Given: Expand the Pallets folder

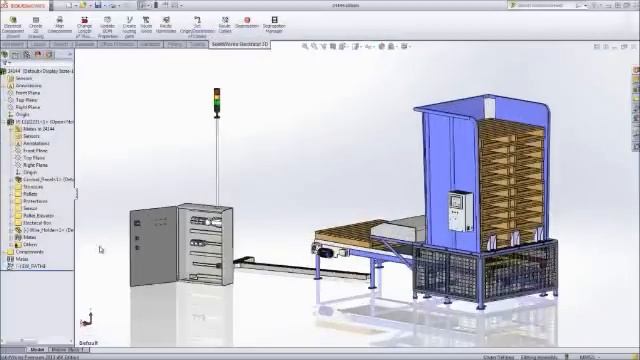Looking at the screenshot, I should [11, 194].
